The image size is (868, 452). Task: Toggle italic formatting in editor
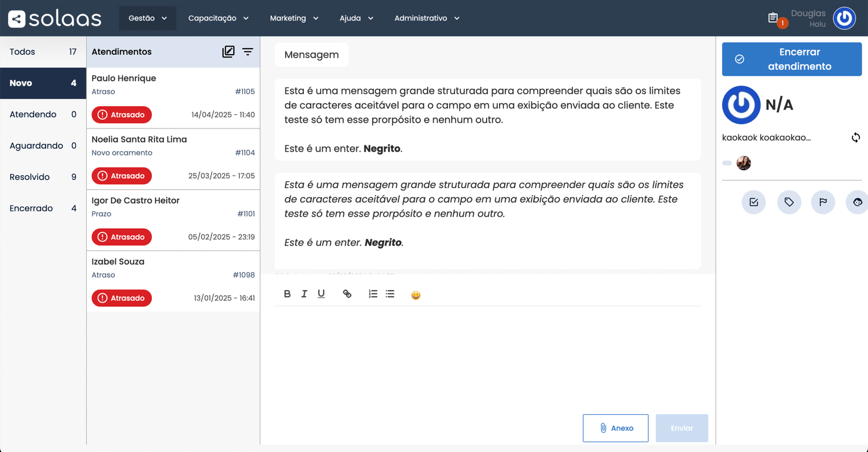pyautogui.click(x=304, y=294)
